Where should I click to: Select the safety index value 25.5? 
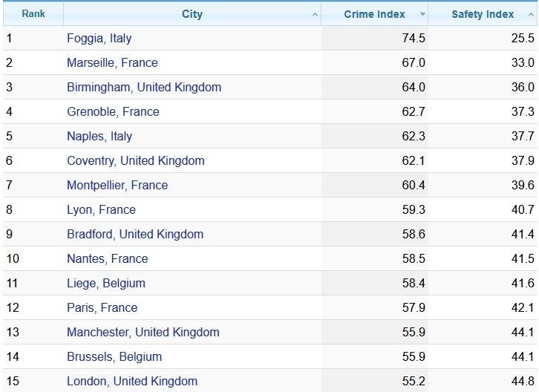click(x=523, y=38)
